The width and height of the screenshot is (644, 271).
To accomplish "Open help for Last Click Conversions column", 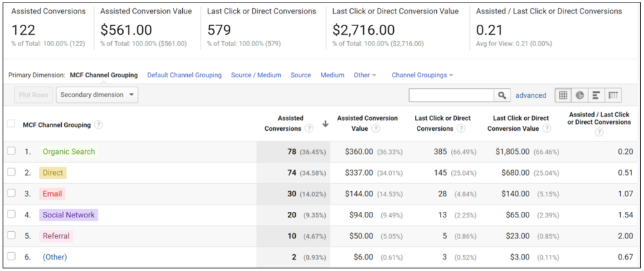I will point(461,128).
